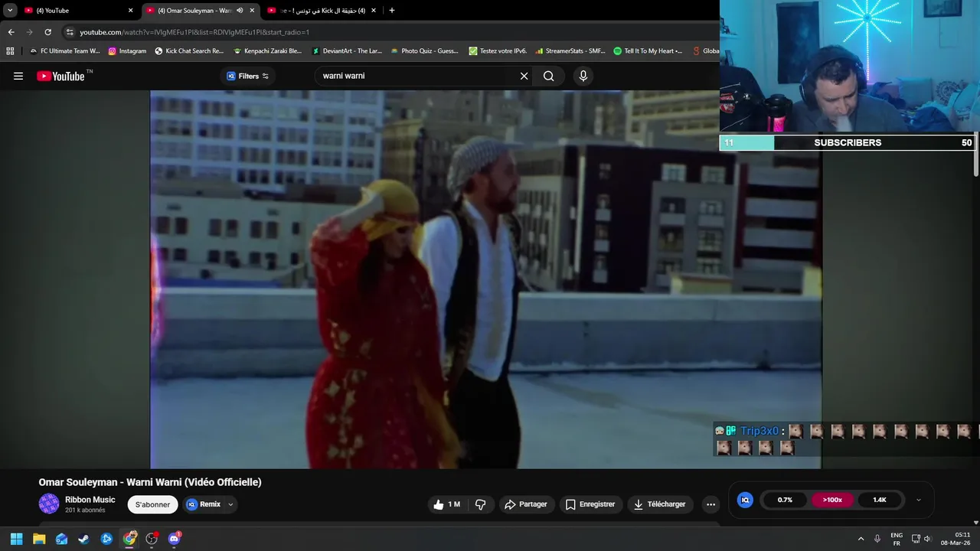Go forward with the browser forward arrow
Screen dimensions: 980x551
point(29,32)
